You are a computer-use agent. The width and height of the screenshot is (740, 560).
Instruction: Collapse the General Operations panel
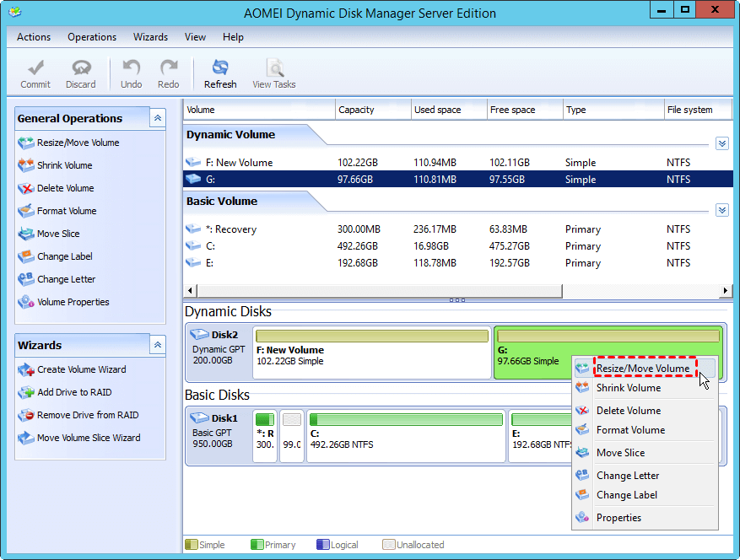(158, 119)
